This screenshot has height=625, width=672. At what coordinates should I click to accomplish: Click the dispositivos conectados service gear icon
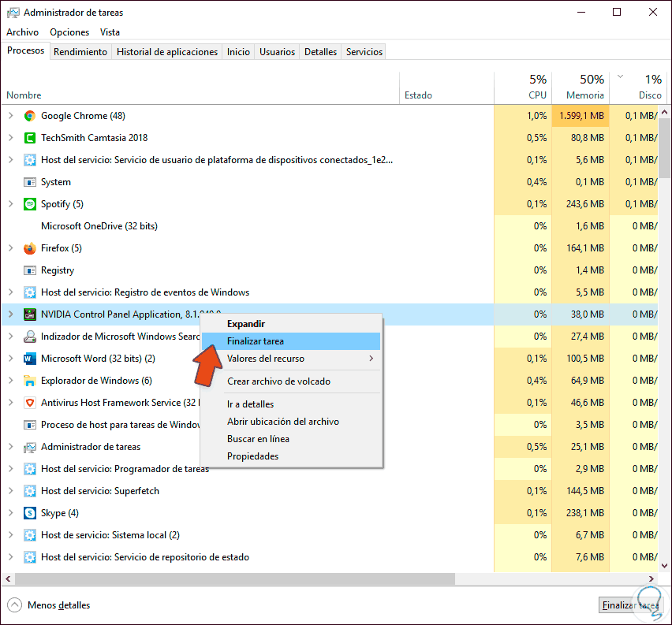29,160
